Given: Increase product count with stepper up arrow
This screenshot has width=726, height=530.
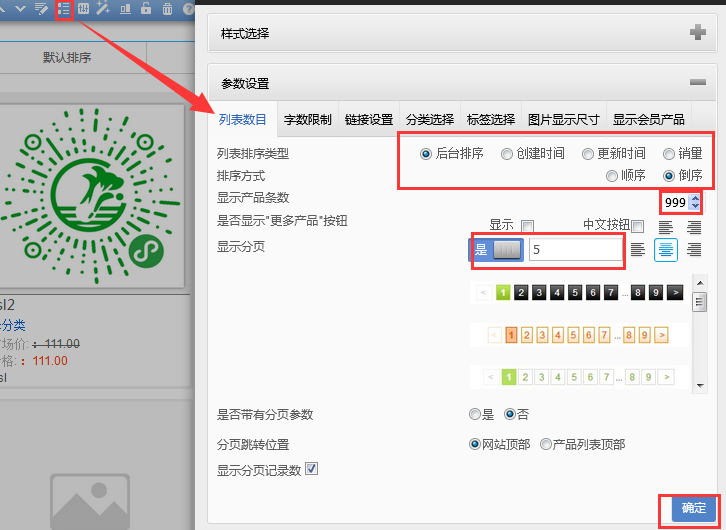Looking at the screenshot, I should 695,198.
